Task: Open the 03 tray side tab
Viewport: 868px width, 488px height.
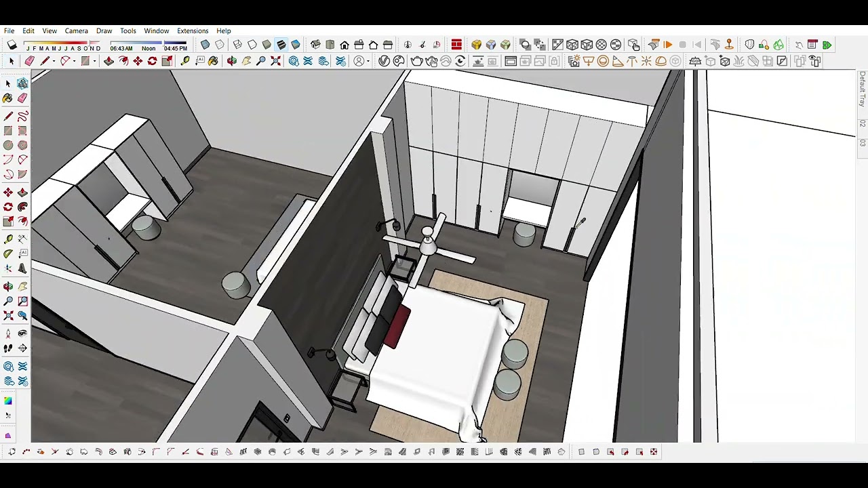Action: pyautogui.click(x=863, y=142)
